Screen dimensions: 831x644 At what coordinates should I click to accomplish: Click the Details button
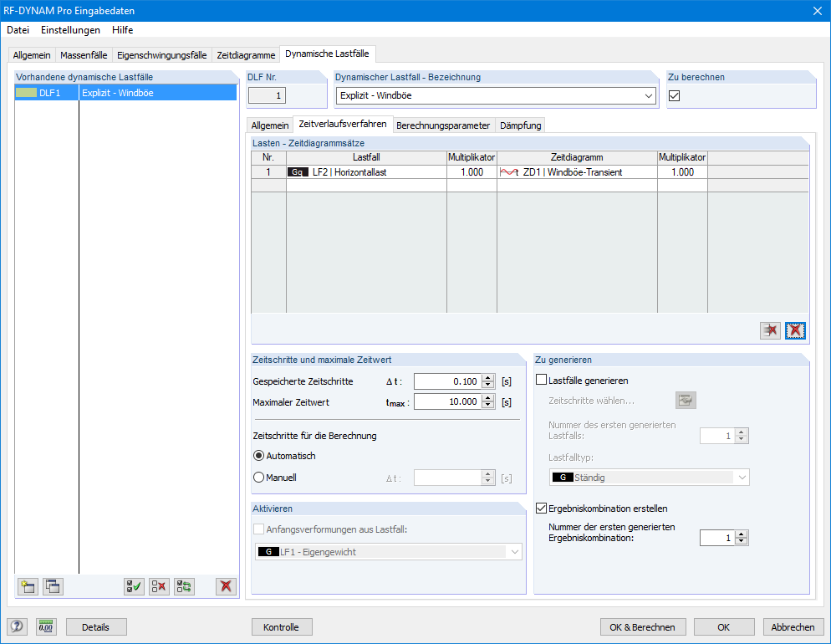(96, 627)
